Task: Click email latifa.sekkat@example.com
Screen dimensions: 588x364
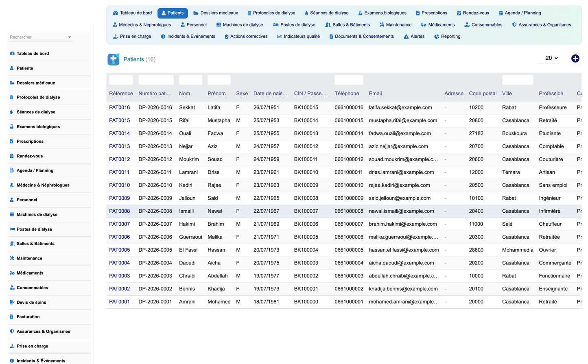Action: click(x=400, y=107)
